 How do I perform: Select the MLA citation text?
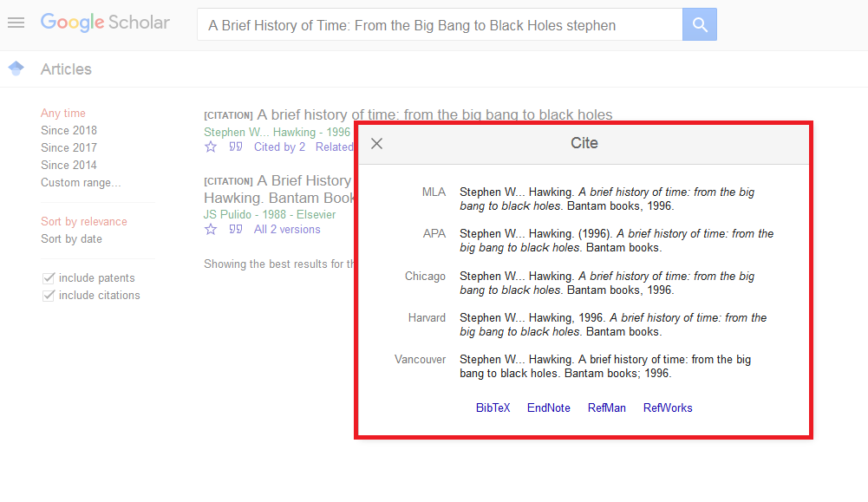click(607, 199)
